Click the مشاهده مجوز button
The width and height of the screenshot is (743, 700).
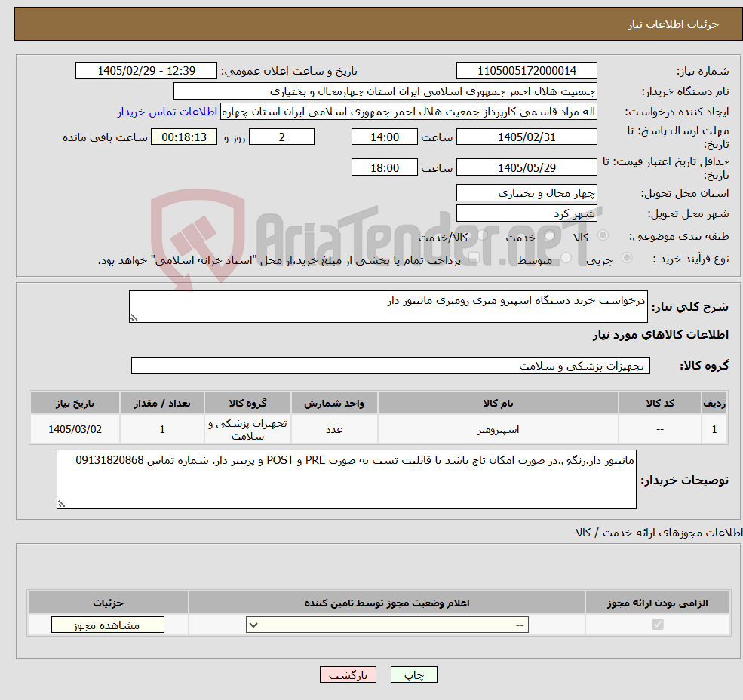pyautogui.click(x=108, y=625)
